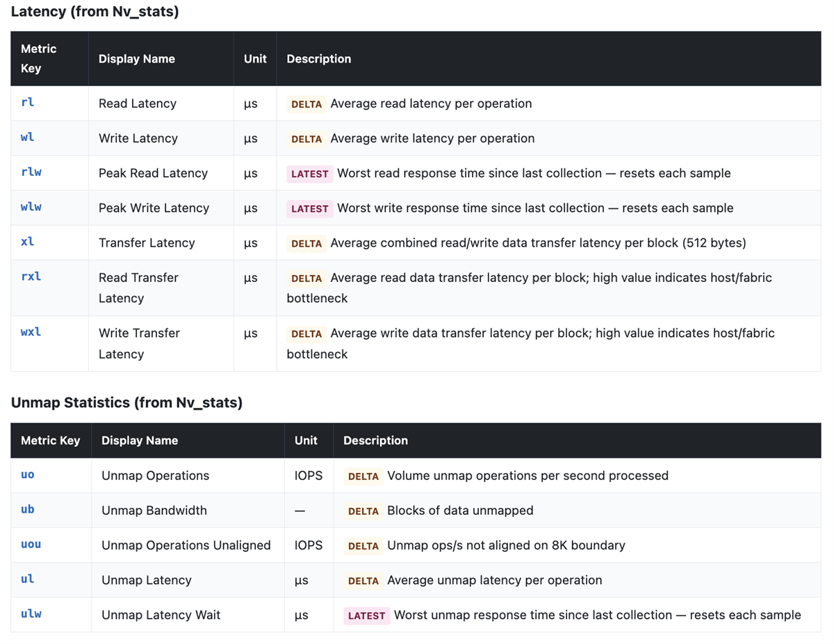834x644 pixels.
Task: Select the "uo" metric key
Action: [28, 475]
